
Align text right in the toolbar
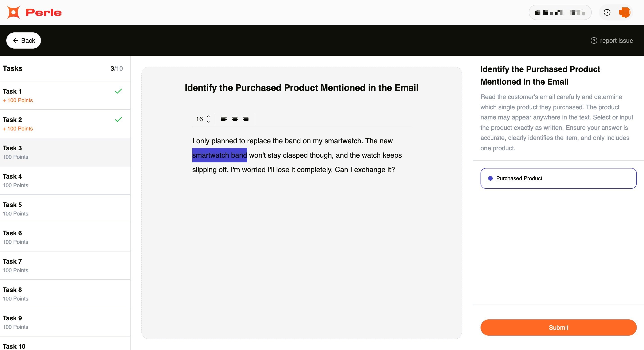(x=245, y=119)
